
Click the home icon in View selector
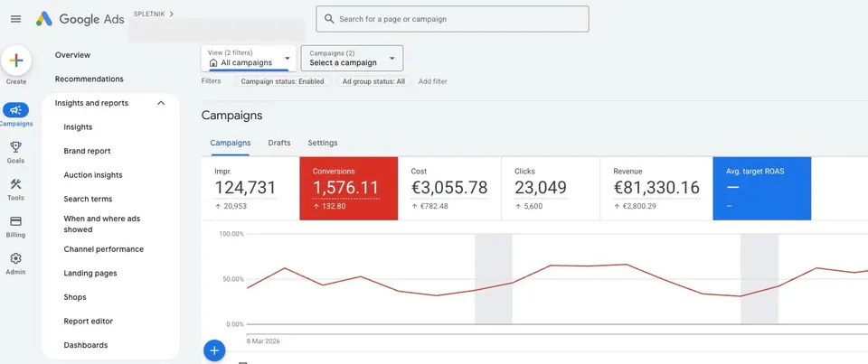point(213,63)
